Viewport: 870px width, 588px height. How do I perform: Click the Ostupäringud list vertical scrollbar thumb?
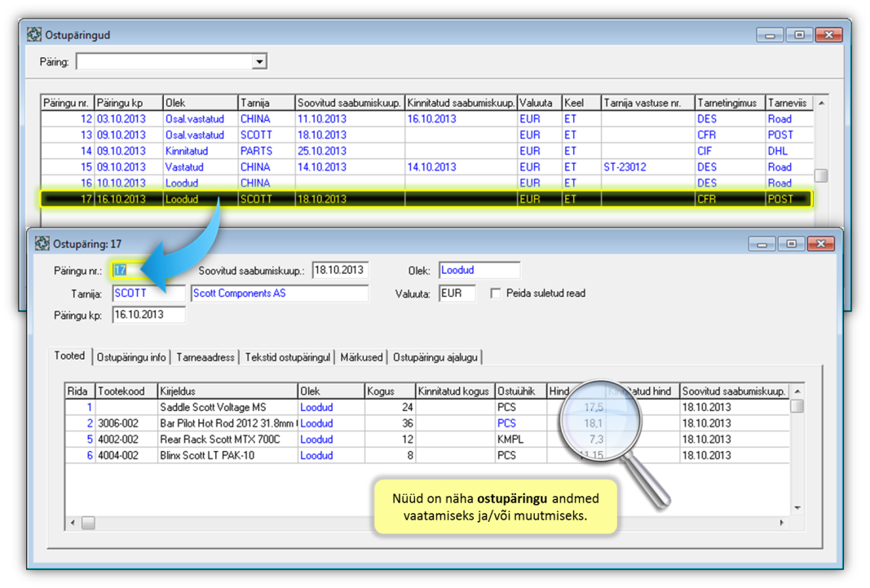(x=821, y=175)
